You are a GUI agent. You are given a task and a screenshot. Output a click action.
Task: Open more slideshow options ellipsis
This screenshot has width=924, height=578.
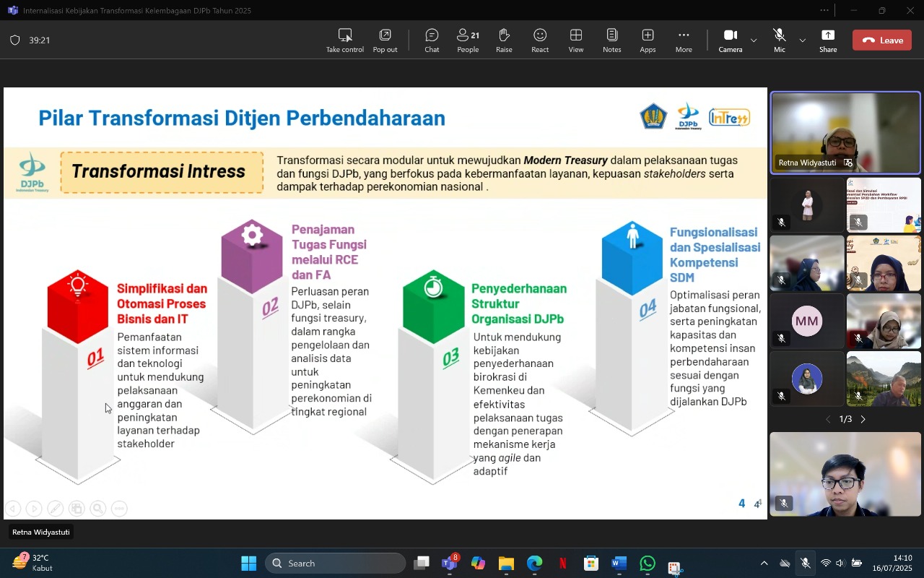click(x=120, y=509)
